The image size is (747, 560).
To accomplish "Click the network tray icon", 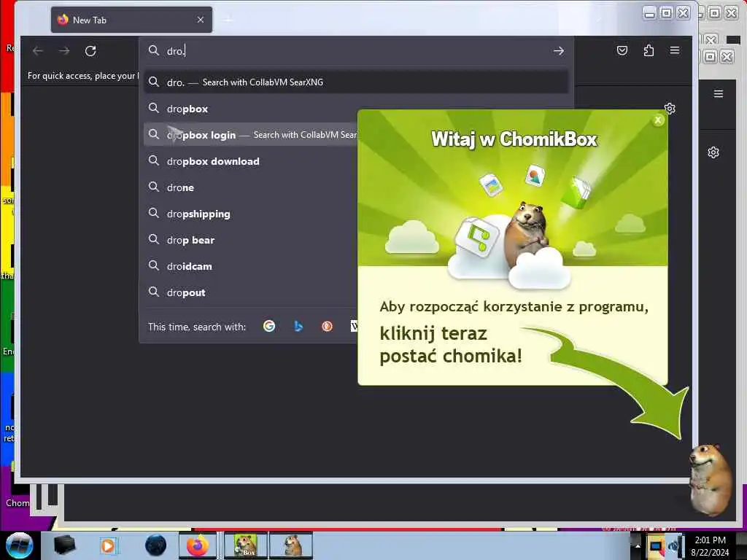I will [x=656, y=546].
